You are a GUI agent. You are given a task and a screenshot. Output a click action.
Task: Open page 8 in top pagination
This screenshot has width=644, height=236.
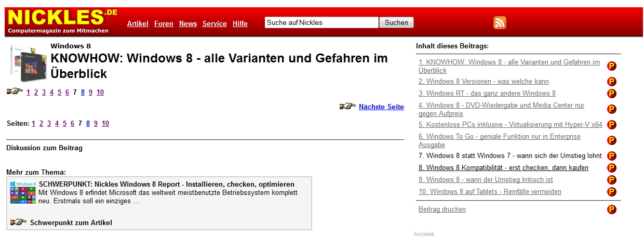pos(83,92)
